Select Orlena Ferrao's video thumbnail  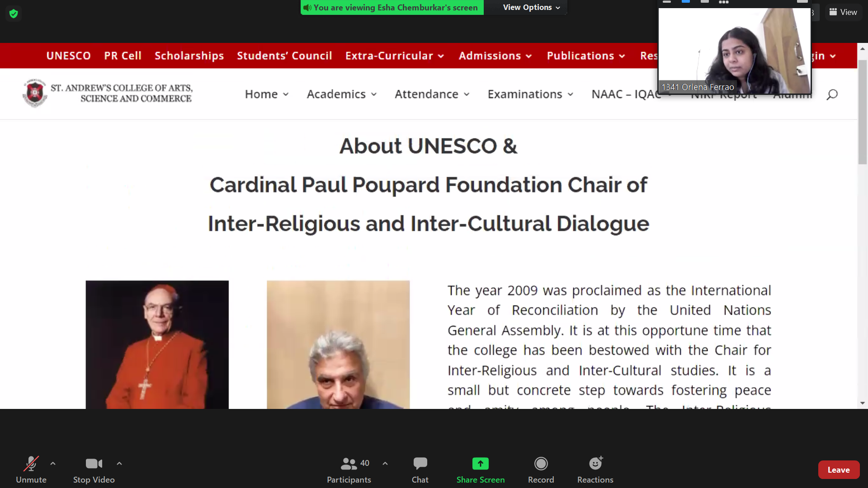(x=735, y=51)
